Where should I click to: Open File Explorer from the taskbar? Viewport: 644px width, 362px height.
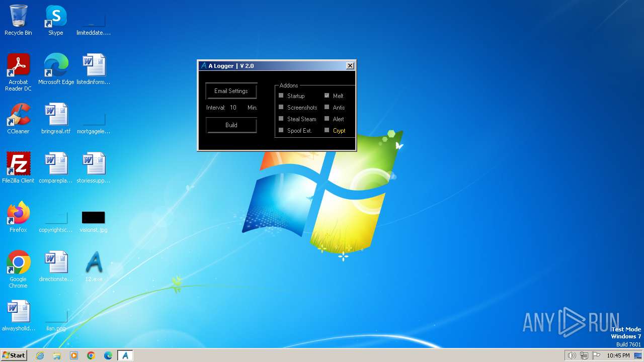[x=57, y=355]
